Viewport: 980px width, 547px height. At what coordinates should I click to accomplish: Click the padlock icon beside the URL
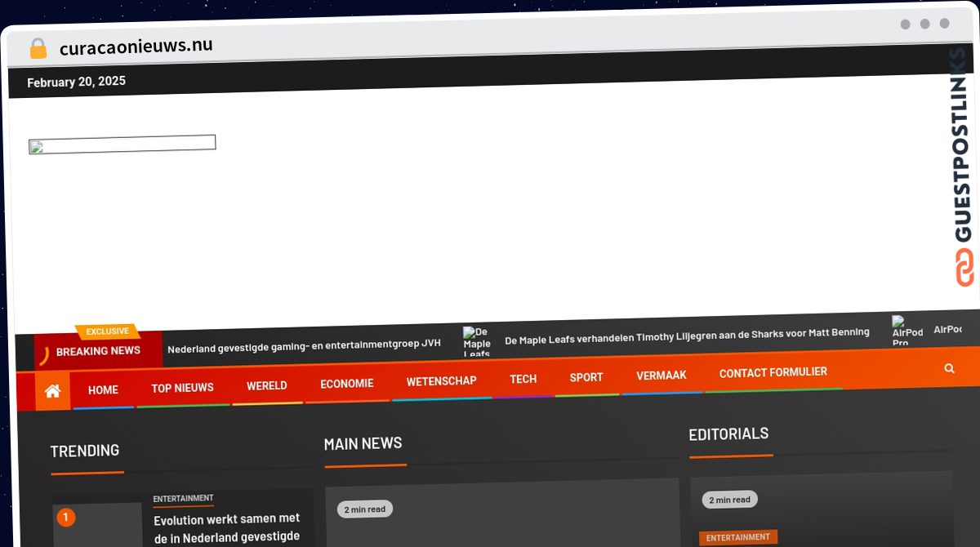tap(38, 49)
